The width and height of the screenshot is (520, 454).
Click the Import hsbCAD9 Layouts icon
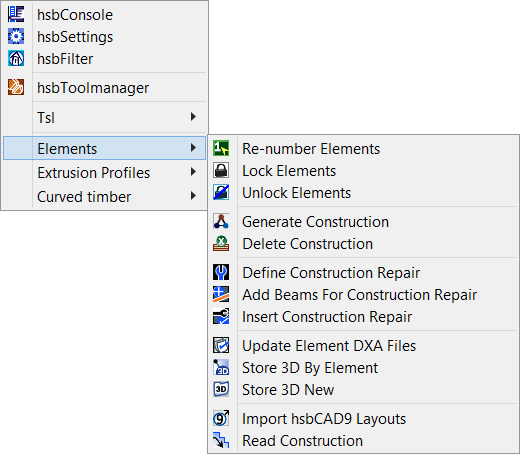pyautogui.click(x=221, y=418)
